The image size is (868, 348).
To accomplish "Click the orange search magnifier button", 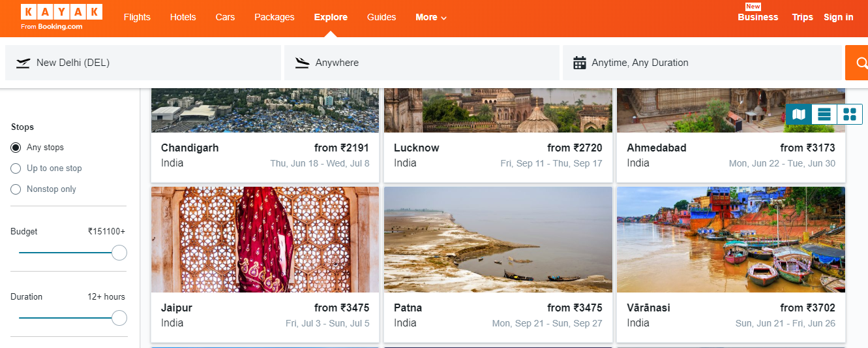I will click(x=858, y=63).
